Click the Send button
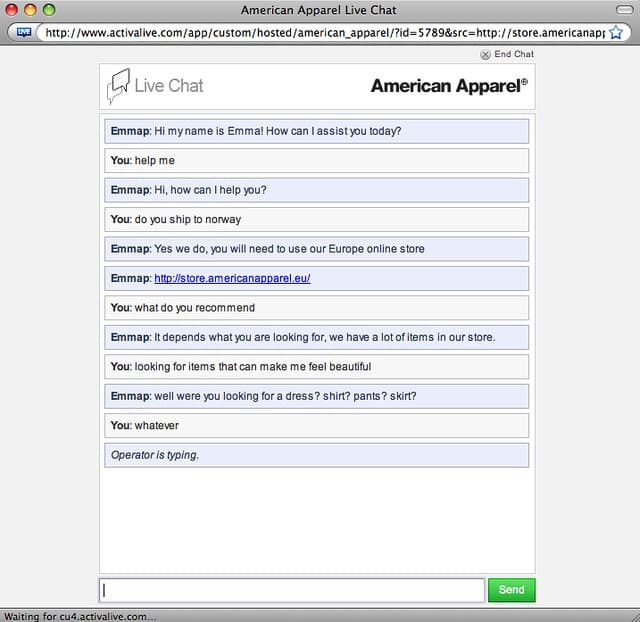Screen dimensions: 640x622 pos(511,590)
